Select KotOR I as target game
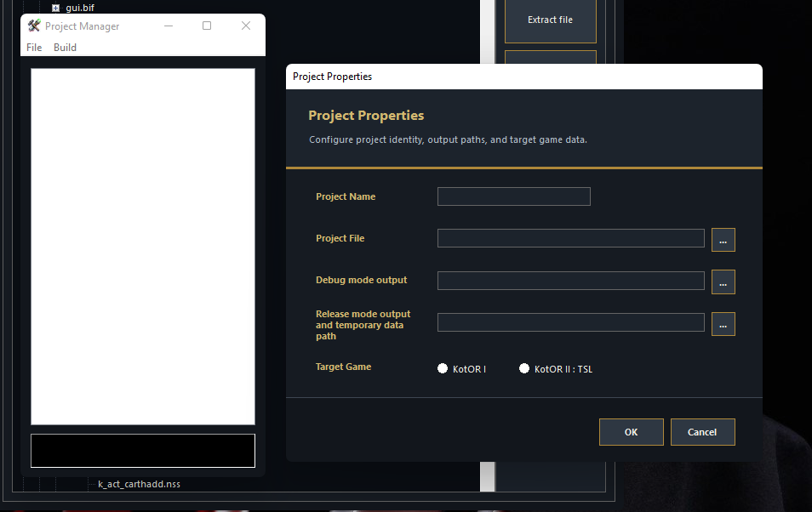This screenshot has width=812, height=512. pos(443,369)
